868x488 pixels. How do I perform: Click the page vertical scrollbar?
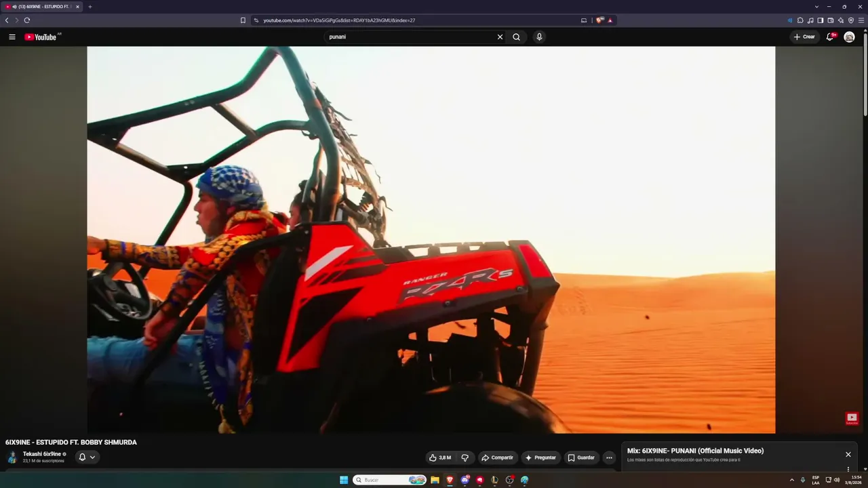coord(865,73)
